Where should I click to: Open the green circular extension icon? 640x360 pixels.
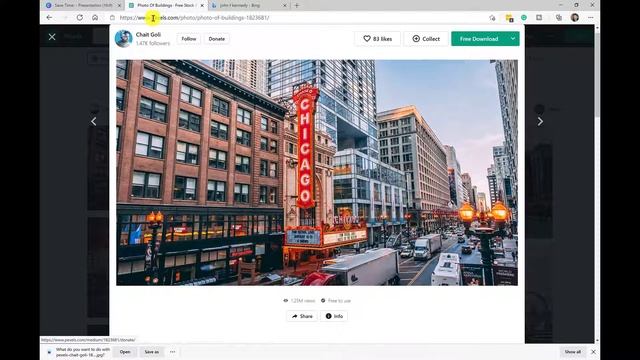click(x=524, y=18)
